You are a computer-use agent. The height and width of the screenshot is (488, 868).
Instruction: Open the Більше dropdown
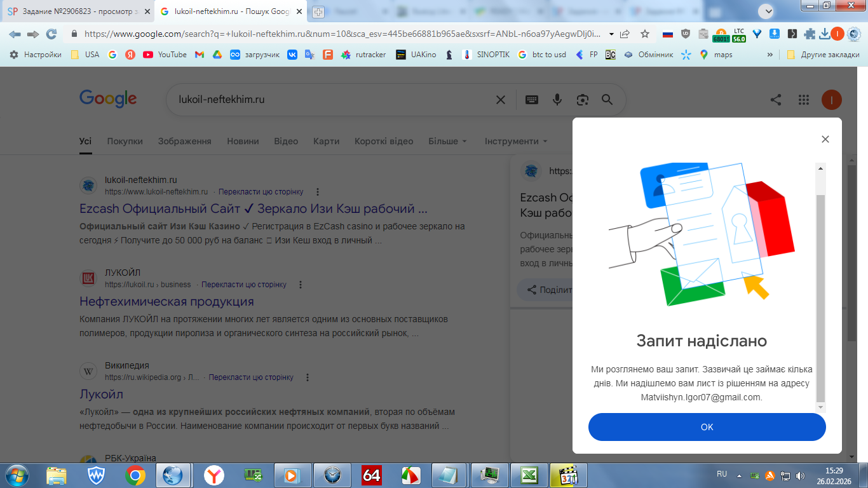coord(447,141)
